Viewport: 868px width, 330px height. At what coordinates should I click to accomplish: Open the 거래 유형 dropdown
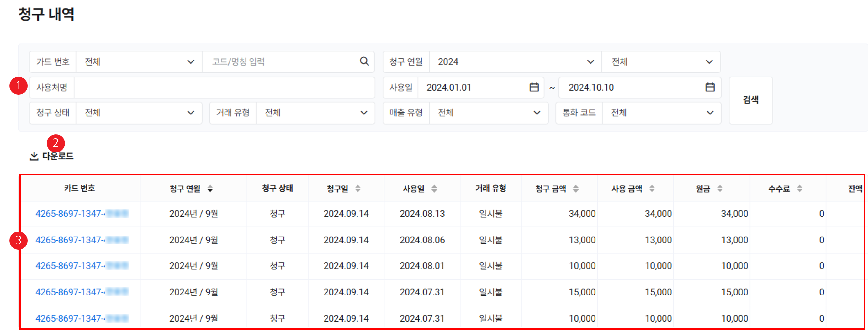click(315, 113)
